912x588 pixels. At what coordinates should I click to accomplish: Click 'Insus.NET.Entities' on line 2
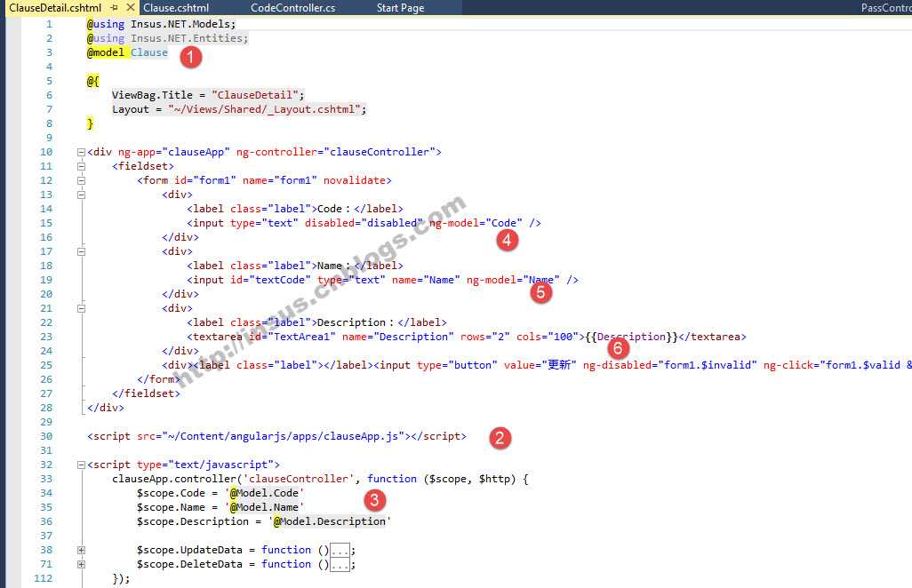187,38
